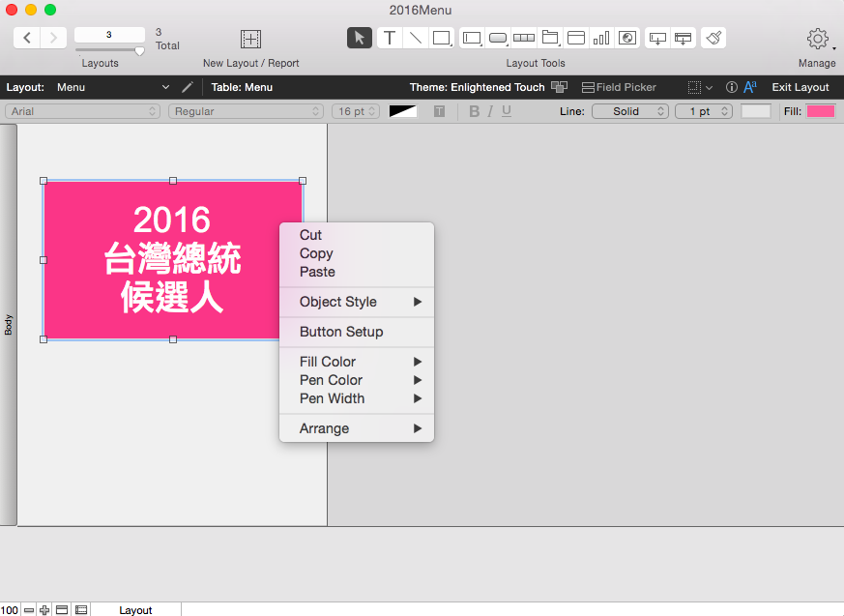Screen dimensions: 844x616
Task: Choose Paste from the context menu
Action: pos(357,272)
